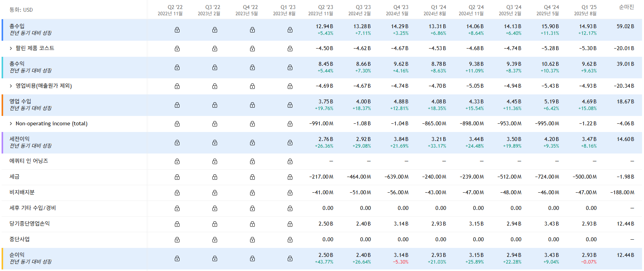
Task: Unlock 영업 수입 data for Q4 '22
Action: (x=252, y=105)
